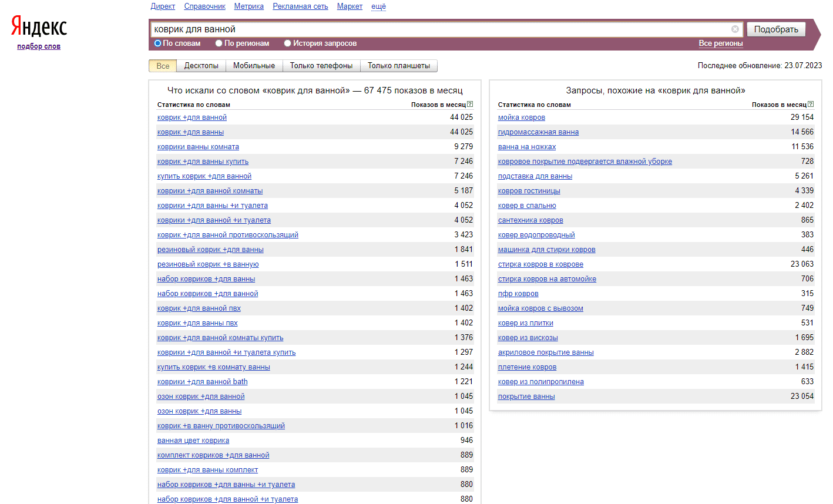This screenshot has width=833, height=504.
Task: Open similar query 'стирка ковров на автомойке'
Action: [547, 279]
